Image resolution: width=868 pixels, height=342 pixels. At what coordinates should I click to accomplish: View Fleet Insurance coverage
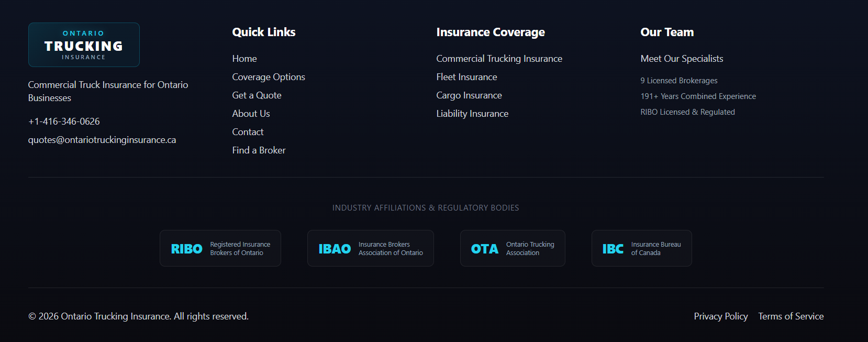pos(466,77)
